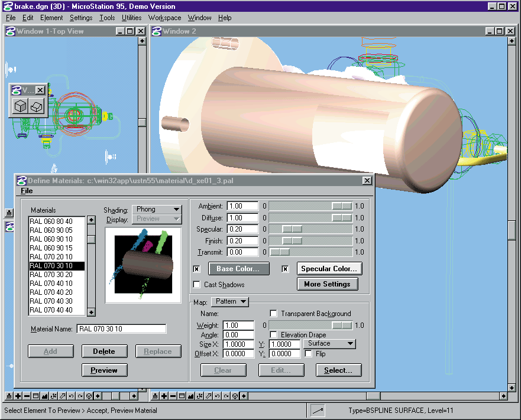Open the Workspace menu in menu bar
The height and width of the screenshot is (420, 521).
click(164, 18)
